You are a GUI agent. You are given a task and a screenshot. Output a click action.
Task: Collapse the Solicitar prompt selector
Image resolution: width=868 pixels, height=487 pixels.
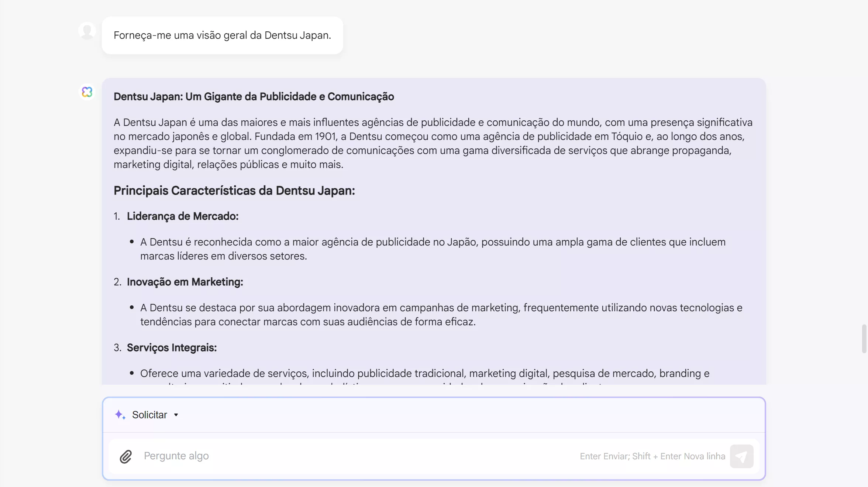176,415
